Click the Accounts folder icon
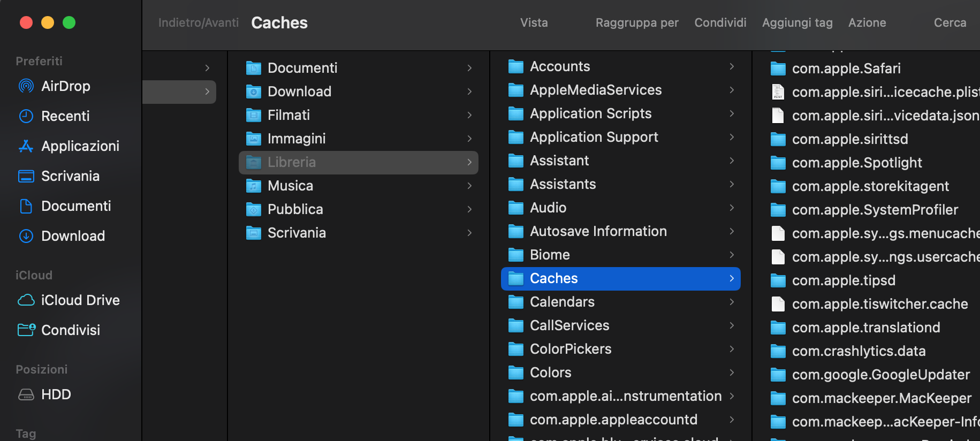The width and height of the screenshot is (980, 441). point(515,66)
